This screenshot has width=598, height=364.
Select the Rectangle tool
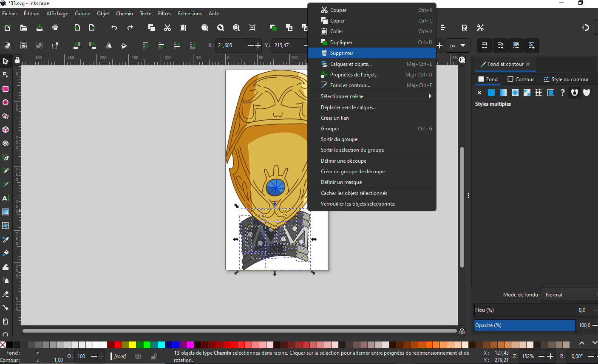(x=6, y=89)
